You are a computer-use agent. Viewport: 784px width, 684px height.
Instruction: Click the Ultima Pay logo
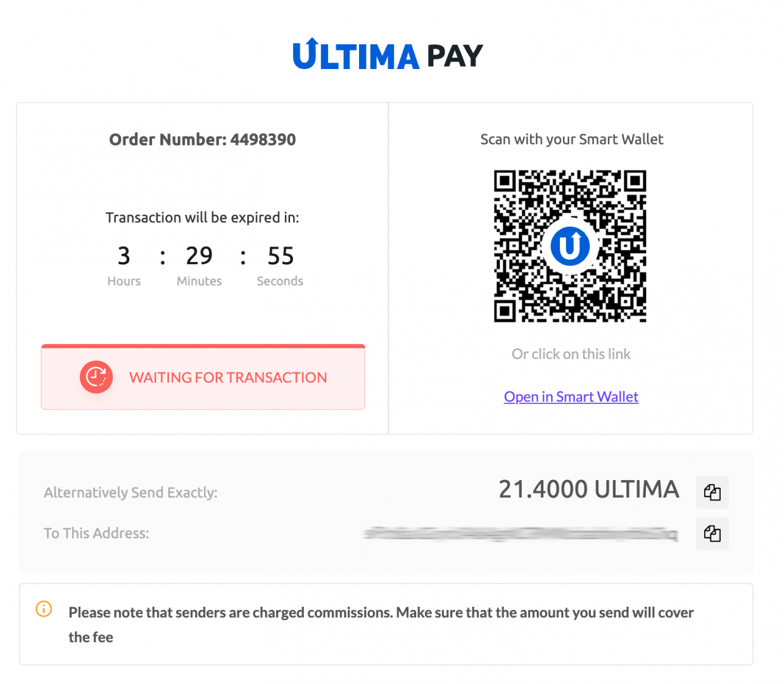[388, 54]
